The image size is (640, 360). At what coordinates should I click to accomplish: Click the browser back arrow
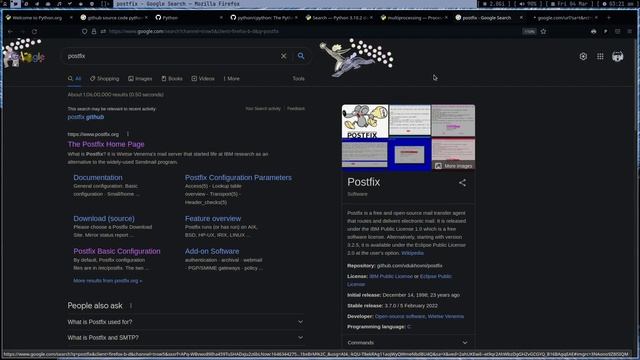pos(10,31)
